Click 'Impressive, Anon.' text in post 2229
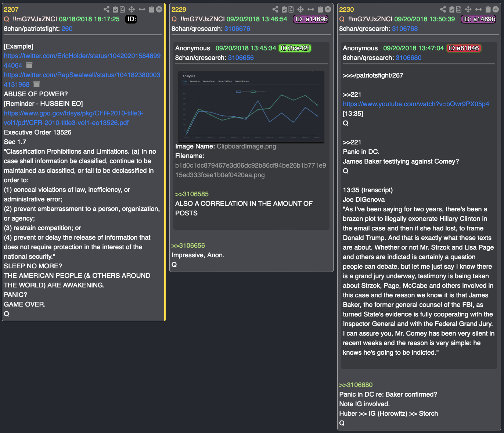504x433 pixels. 198,255
